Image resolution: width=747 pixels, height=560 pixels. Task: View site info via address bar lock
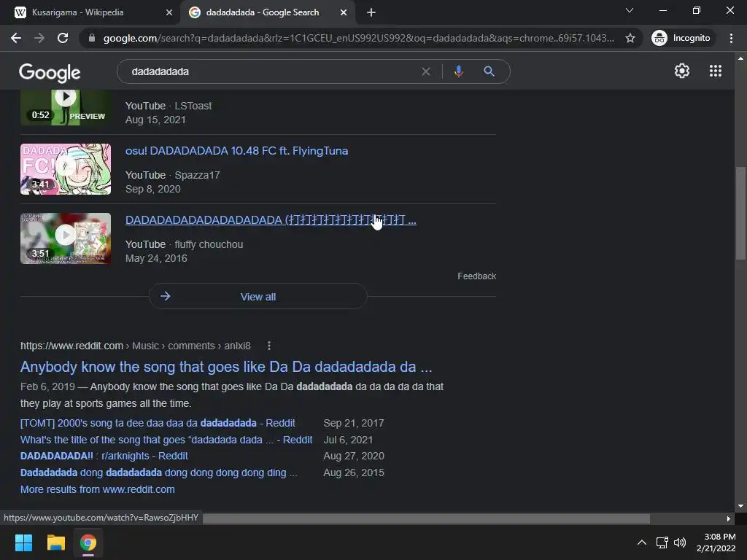[x=92, y=38]
